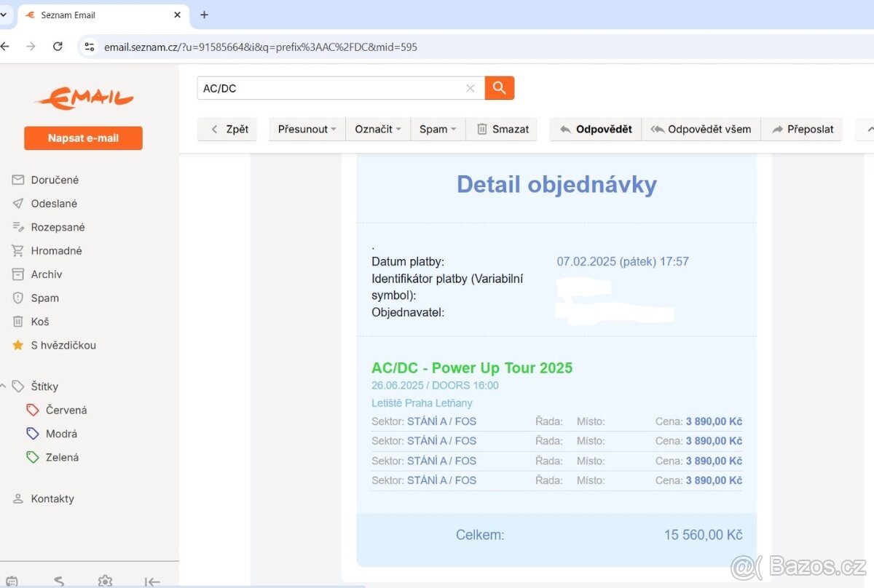Open the Rozepsané drafts folder
874x588 pixels.
point(48,227)
